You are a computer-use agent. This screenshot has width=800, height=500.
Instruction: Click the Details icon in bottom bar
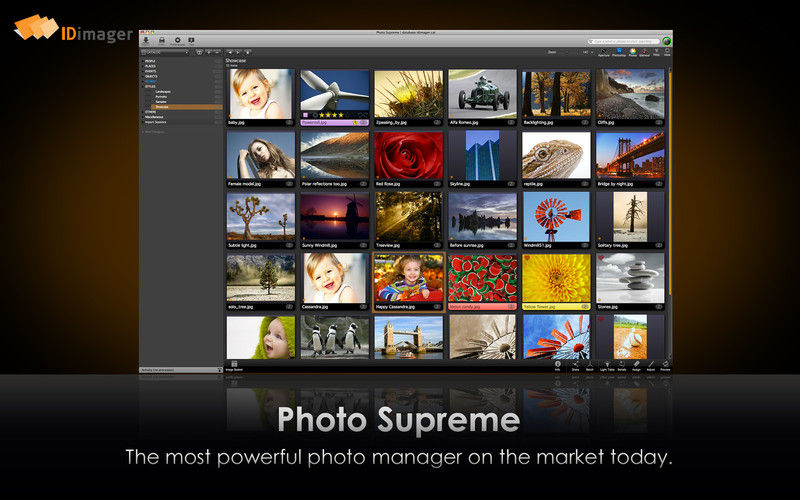[622, 364]
